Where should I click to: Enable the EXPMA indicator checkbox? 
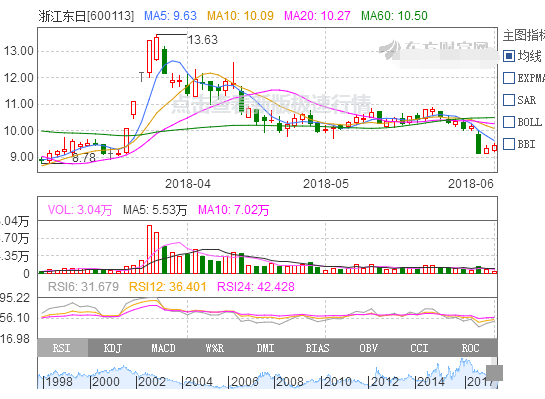509,78
